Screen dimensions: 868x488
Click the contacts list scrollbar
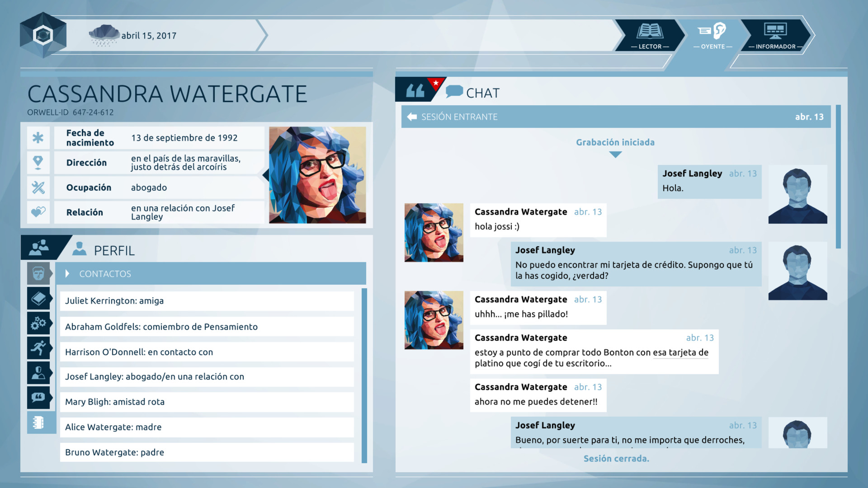(364, 375)
